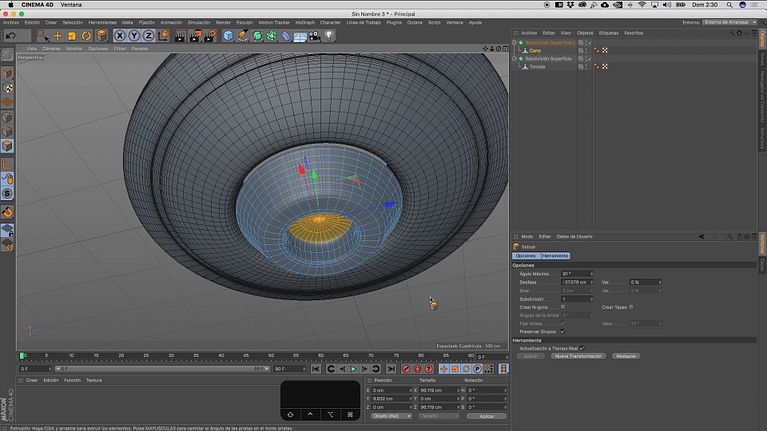Click the Cube primitive icon
Viewport: 767px width, 431px height.
tap(228, 36)
